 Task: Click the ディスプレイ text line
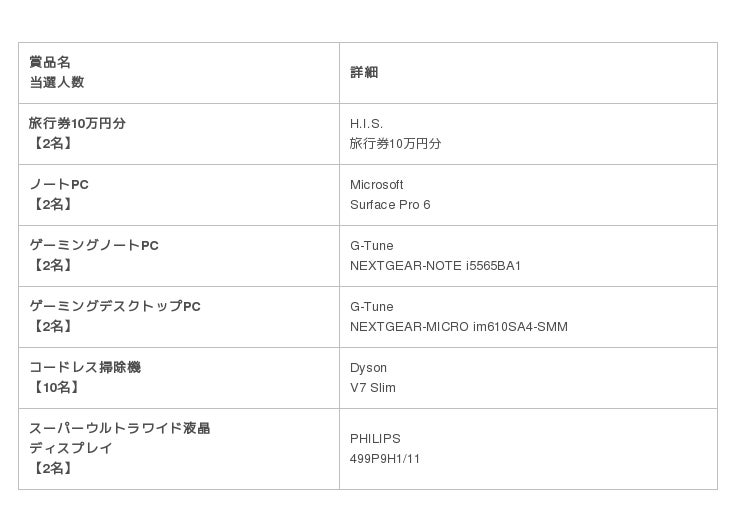71,448
